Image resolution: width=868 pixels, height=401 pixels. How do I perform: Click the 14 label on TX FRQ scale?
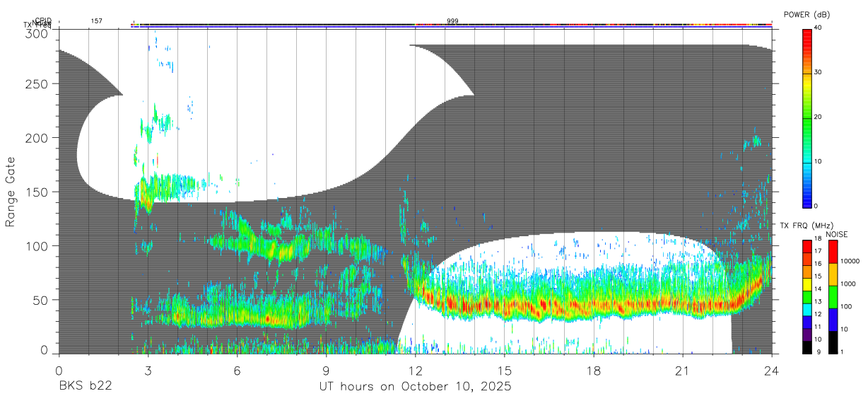pyautogui.click(x=817, y=289)
